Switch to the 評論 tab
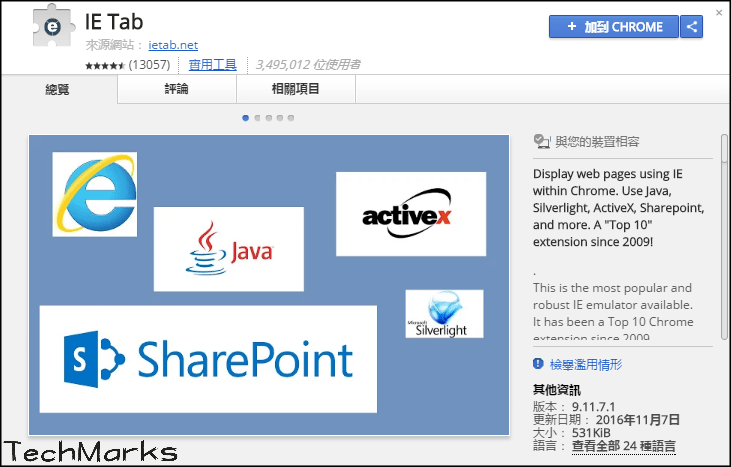Image resolution: width=731 pixels, height=467 pixels. [177, 89]
